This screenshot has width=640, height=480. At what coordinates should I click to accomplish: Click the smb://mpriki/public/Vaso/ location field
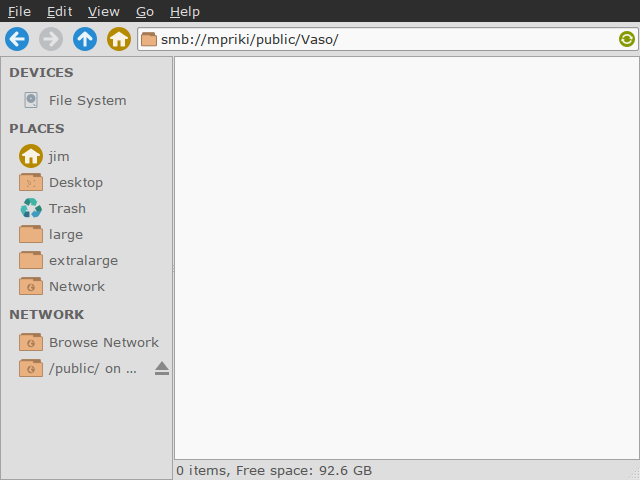coord(388,39)
